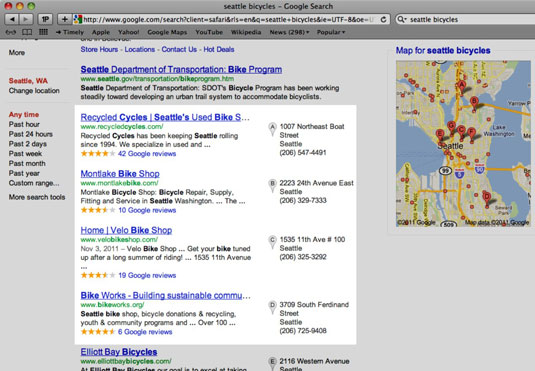Screen dimensions: 535x371
Task: Open the reading list glasses icon
Action: click(x=11, y=32)
